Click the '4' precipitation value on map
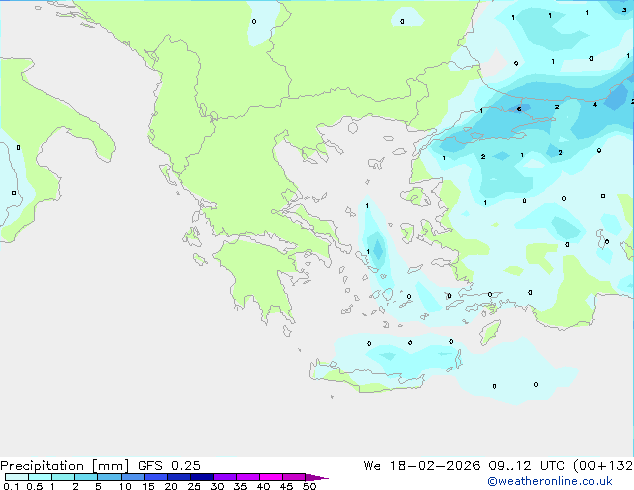This screenshot has width=634, height=490. 594,105
